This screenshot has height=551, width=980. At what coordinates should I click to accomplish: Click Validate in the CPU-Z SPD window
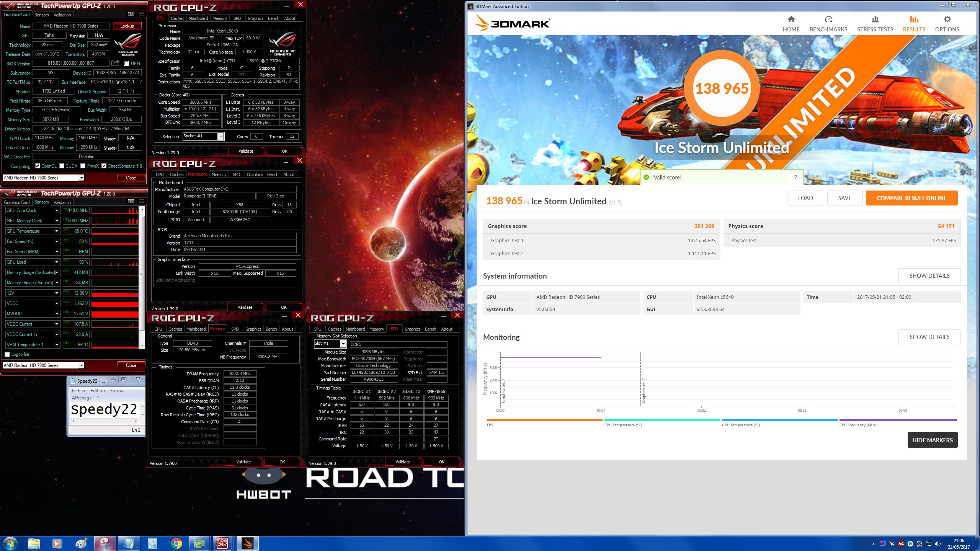click(x=403, y=462)
